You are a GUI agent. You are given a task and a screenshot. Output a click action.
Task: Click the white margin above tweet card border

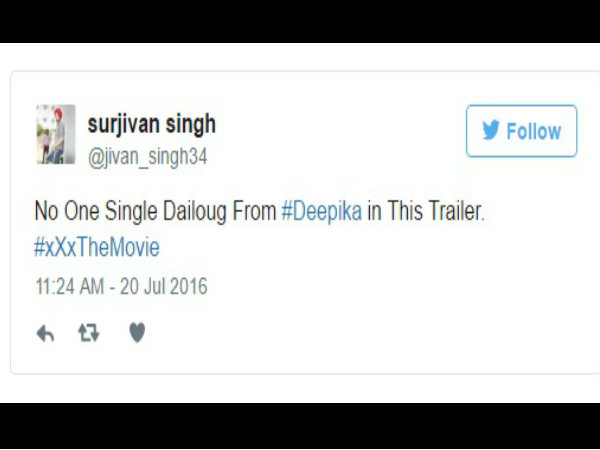pyautogui.click(x=300, y=57)
